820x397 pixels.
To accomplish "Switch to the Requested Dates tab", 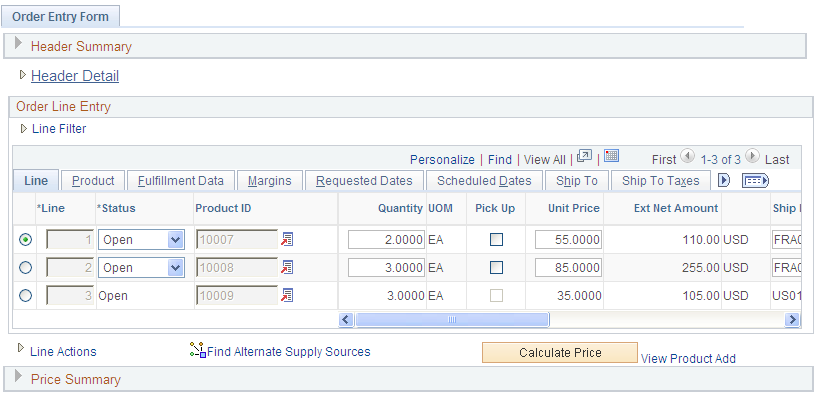I will (x=364, y=180).
